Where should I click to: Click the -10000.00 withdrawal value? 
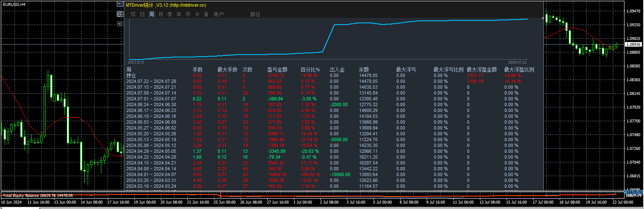tap(340, 174)
